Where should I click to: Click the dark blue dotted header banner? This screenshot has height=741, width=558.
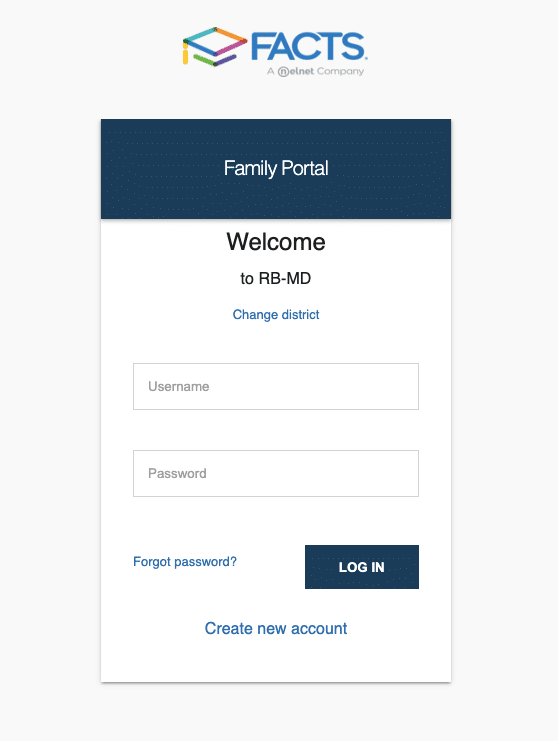tap(276, 169)
